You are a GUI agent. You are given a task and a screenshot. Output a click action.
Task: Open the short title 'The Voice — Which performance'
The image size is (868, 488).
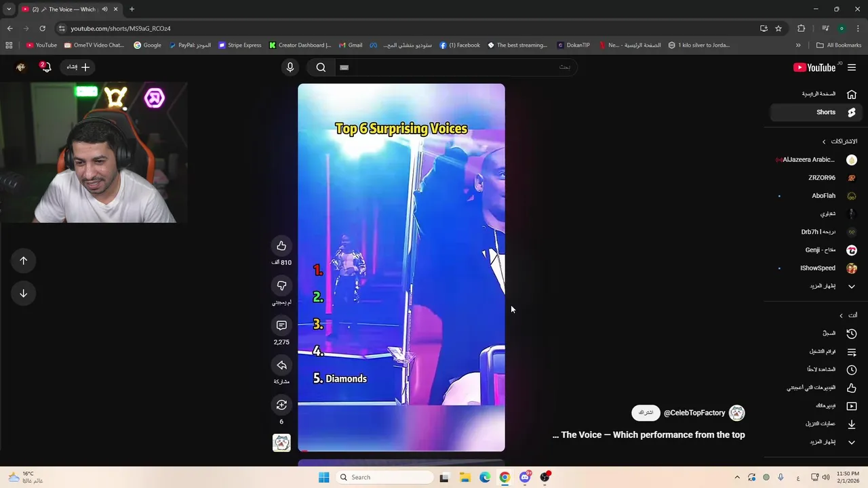649,435
